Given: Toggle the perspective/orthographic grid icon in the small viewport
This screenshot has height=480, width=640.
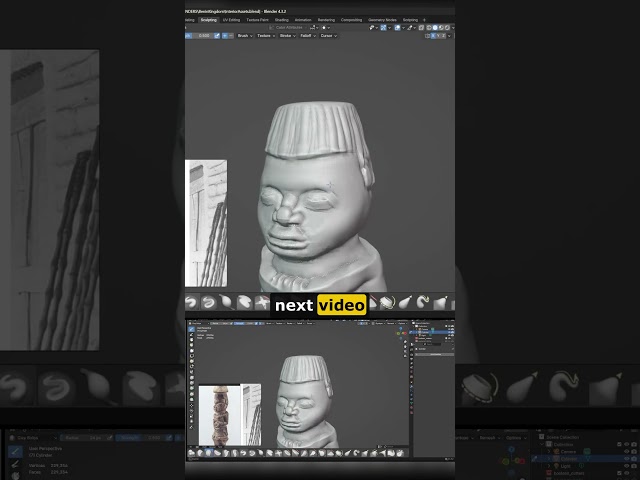Looking at the screenshot, I should coord(405,356).
